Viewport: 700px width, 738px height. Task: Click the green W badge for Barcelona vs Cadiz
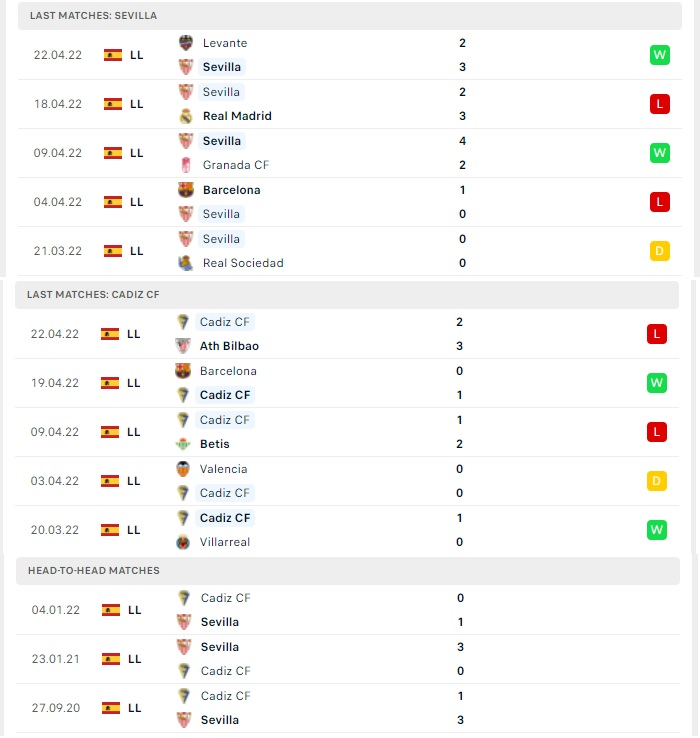tap(657, 383)
